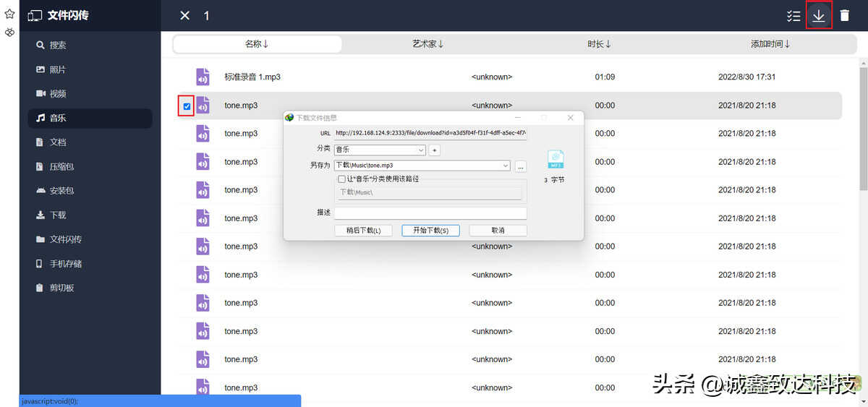Click the audio file icon of 标准录音 1.mp3
Viewport: 868px width, 407px height.
[x=203, y=77]
